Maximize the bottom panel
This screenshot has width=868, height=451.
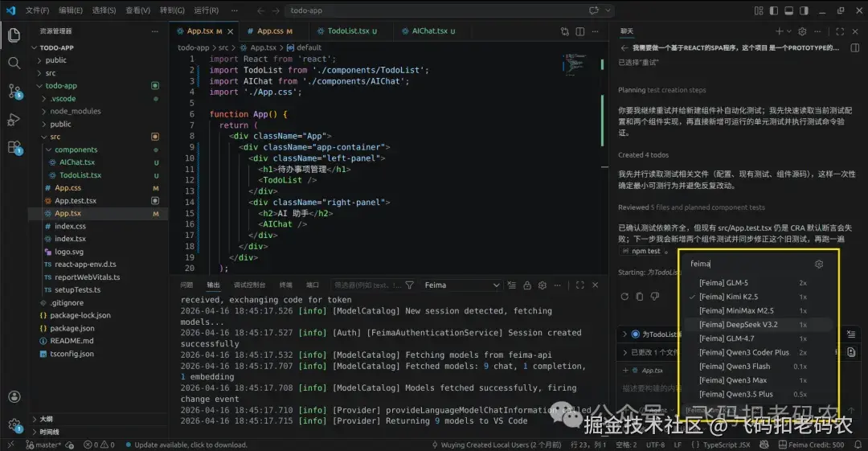[x=579, y=285]
